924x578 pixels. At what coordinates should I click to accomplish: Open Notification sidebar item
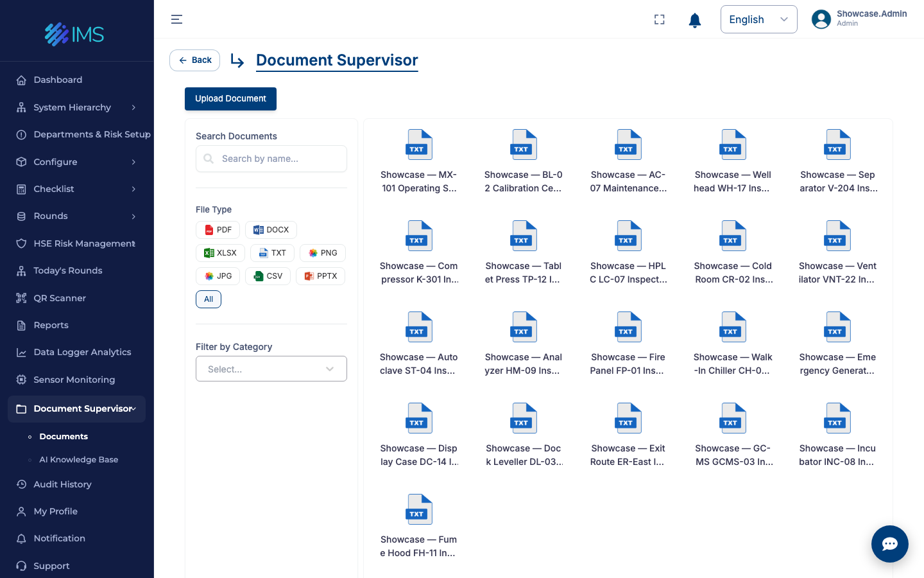(77, 538)
